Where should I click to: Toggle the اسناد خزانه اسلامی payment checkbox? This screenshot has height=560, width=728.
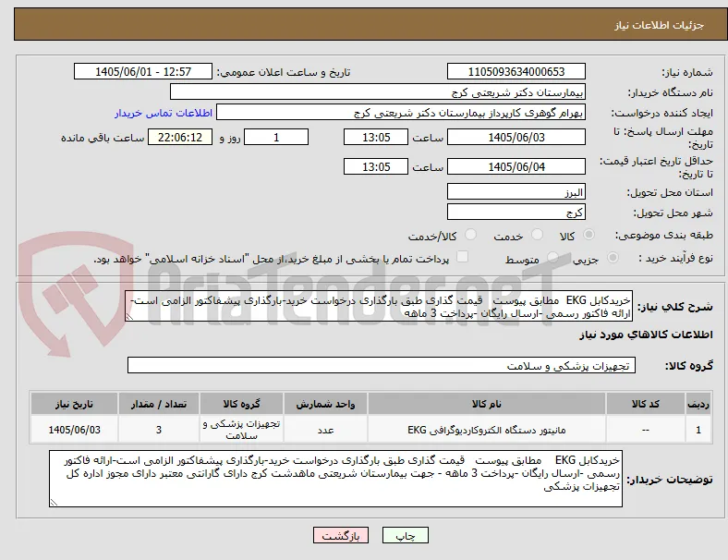[463, 257]
